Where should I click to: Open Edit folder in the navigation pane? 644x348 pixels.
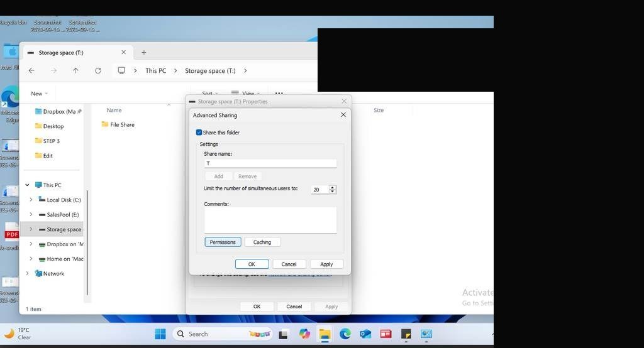[44, 156]
